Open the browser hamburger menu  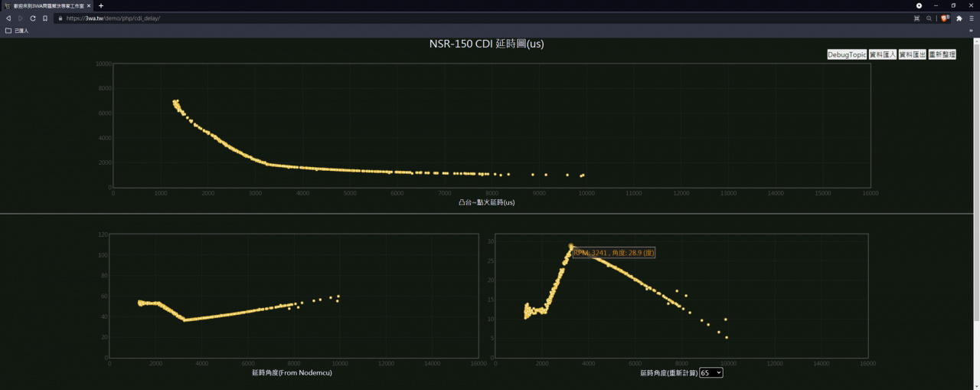tap(972, 18)
